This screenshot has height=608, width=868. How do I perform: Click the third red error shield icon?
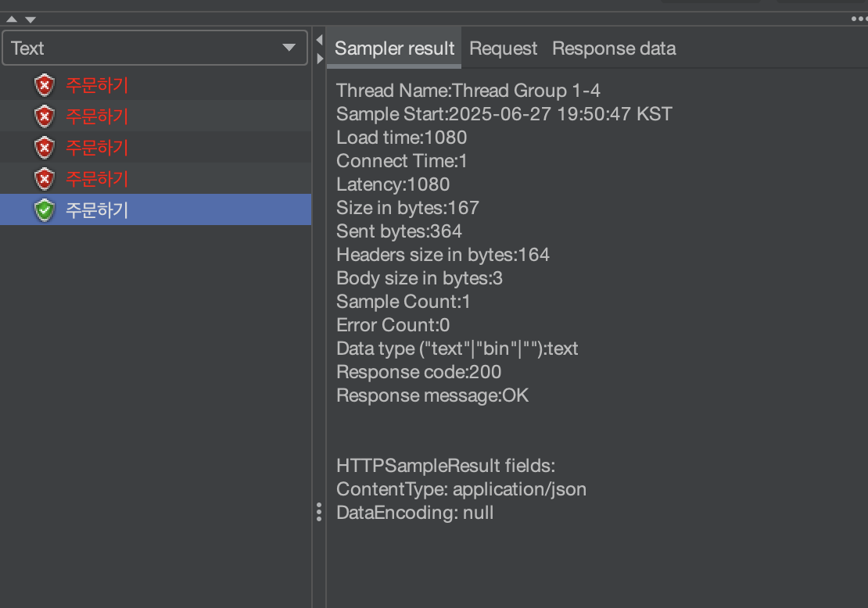pyautogui.click(x=45, y=148)
